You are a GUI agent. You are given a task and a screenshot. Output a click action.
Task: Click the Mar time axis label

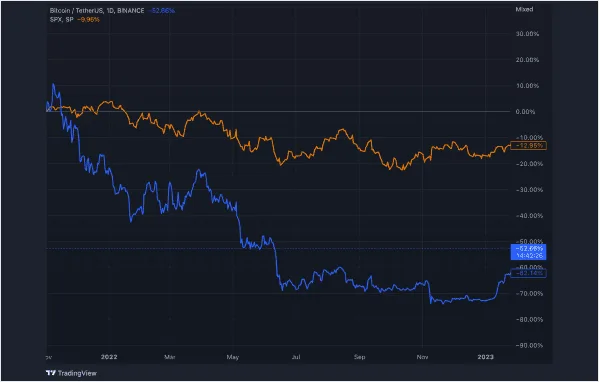[x=170, y=357]
